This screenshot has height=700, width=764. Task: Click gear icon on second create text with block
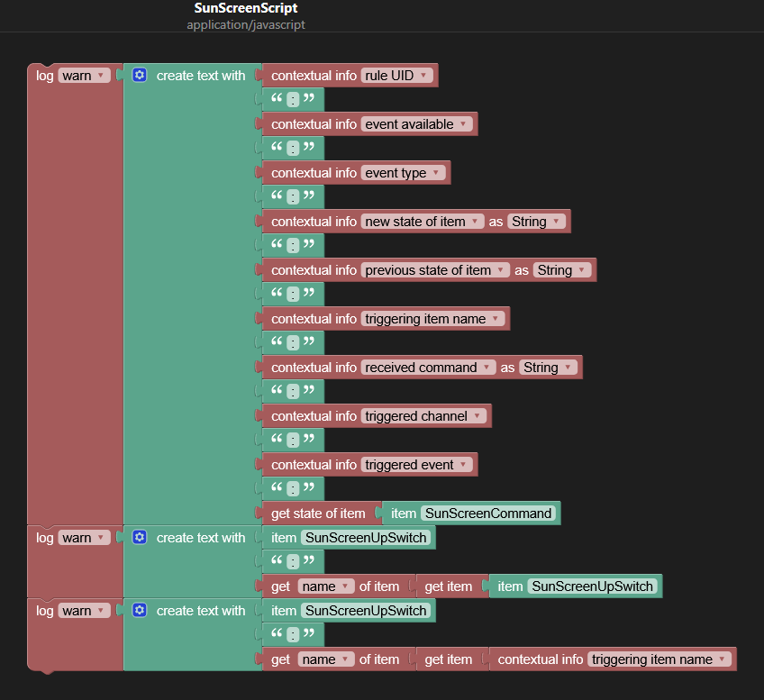[x=140, y=537]
